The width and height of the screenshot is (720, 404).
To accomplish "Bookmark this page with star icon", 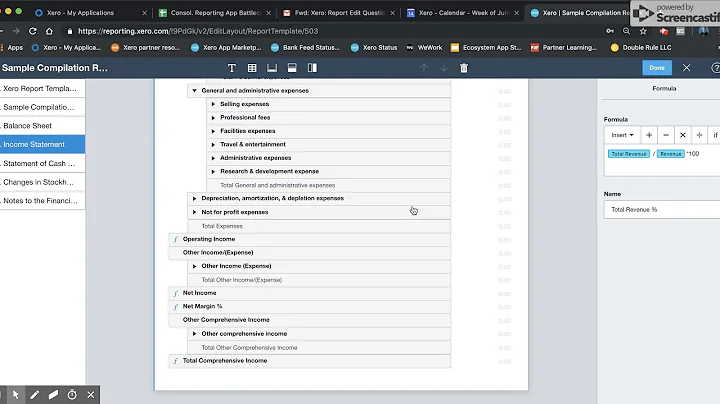I will pyautogui.click(x=643, y=31).
